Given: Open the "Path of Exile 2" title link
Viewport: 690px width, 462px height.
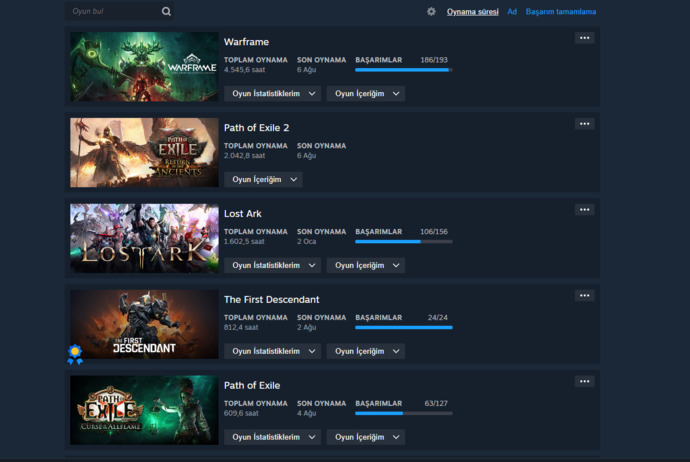Looking at the screenshot, I should pyautogui.click(x=257, y=128).
